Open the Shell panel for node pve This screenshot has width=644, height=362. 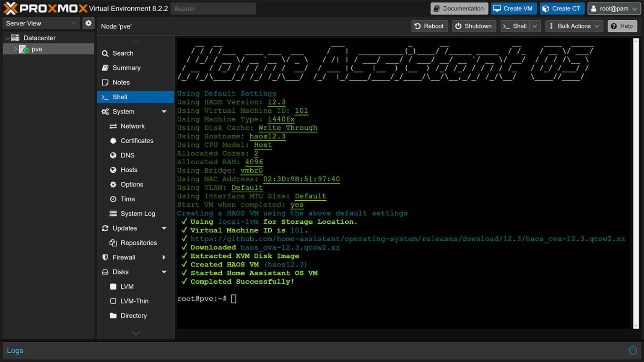pos(120,97)
